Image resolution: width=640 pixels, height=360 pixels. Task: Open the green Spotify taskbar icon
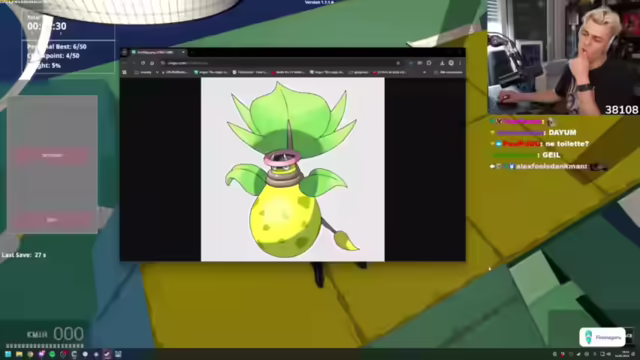point(52,354)
